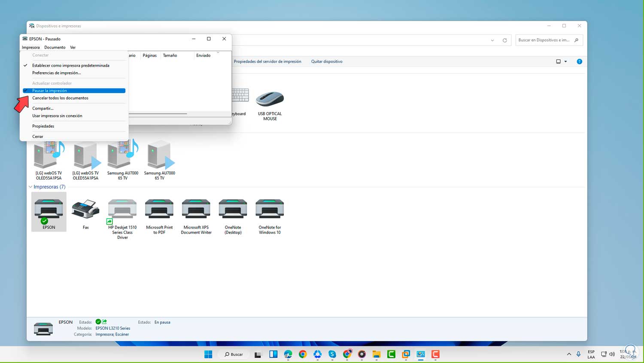Open File Explorer from taskbar

coord(377,354)
